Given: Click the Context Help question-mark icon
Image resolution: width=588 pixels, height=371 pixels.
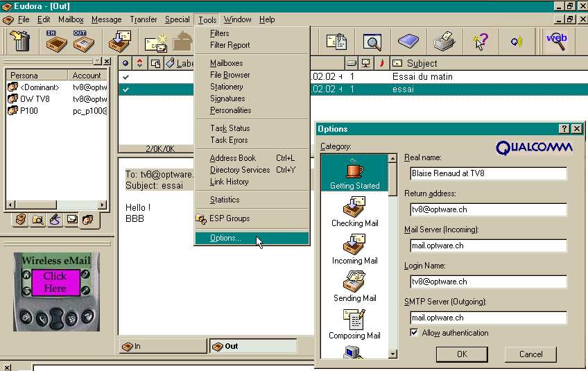Looking at the screenshot, I should 480,42.
